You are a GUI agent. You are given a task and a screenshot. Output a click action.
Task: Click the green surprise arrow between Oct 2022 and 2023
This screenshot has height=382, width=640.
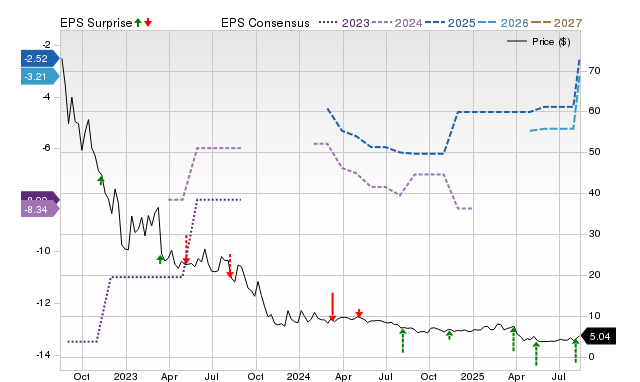click(x=101, y=180)
